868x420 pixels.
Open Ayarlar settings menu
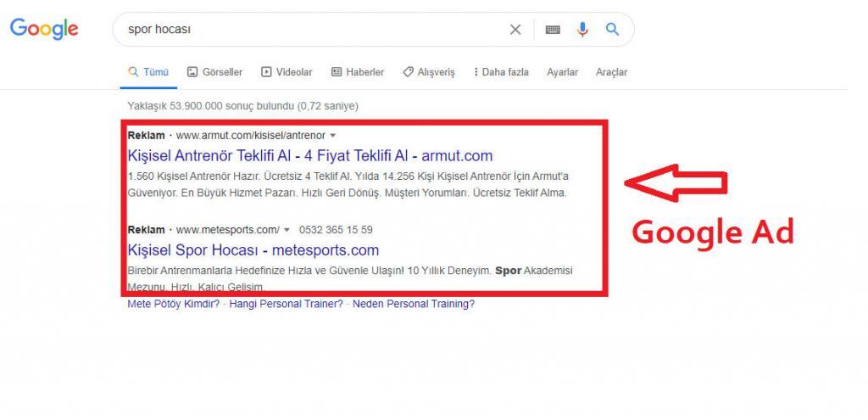point(563,72)
